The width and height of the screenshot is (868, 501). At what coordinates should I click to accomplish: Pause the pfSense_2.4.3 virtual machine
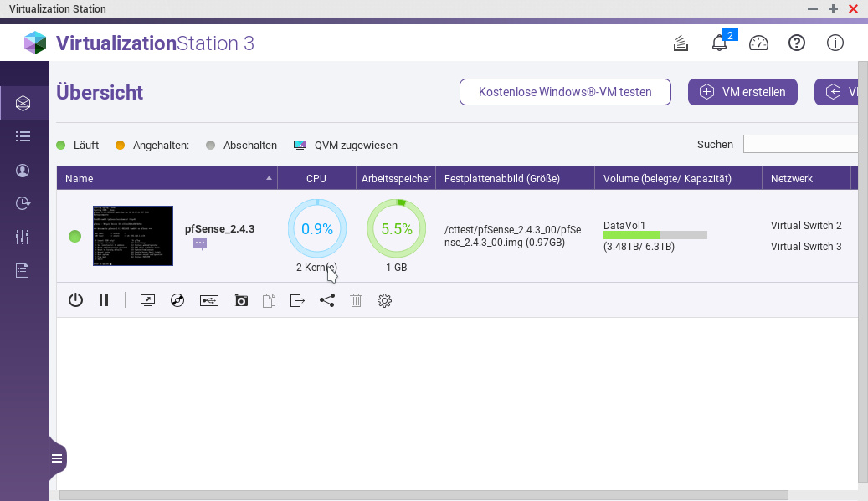104,300
